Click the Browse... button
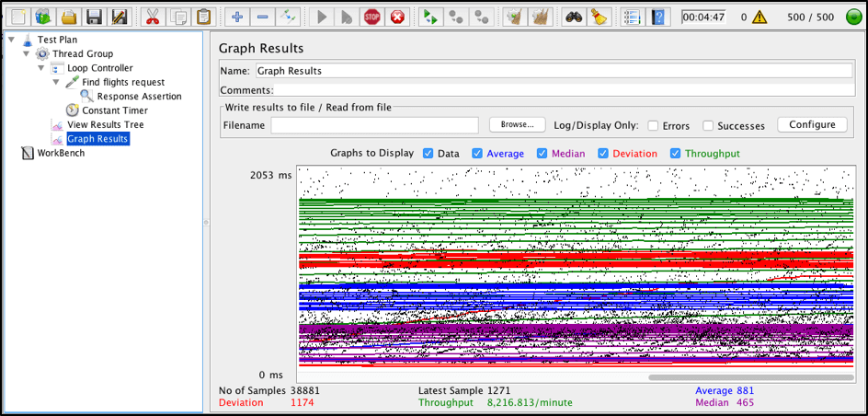The image size is (868, 416). (x=517, y=124)
